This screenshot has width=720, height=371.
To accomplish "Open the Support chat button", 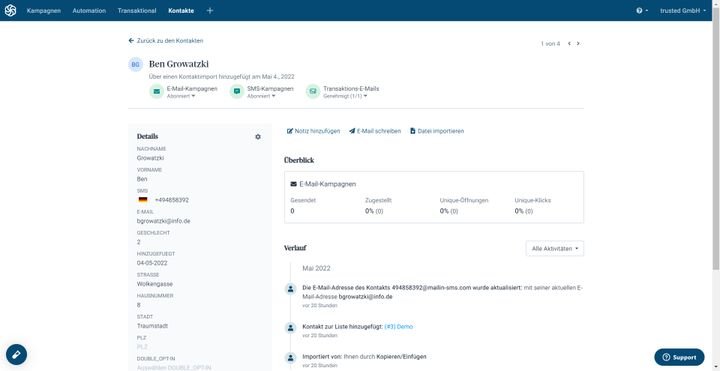I will point(679,357).
